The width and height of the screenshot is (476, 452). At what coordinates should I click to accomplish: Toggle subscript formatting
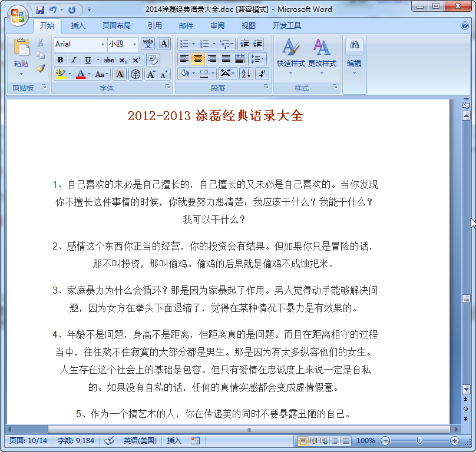(123, 60)
